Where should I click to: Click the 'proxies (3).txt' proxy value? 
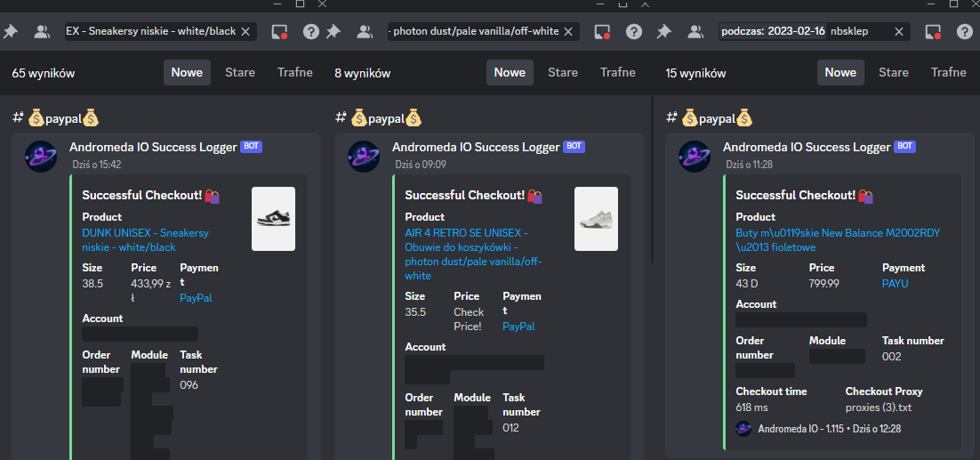[880, 407]
